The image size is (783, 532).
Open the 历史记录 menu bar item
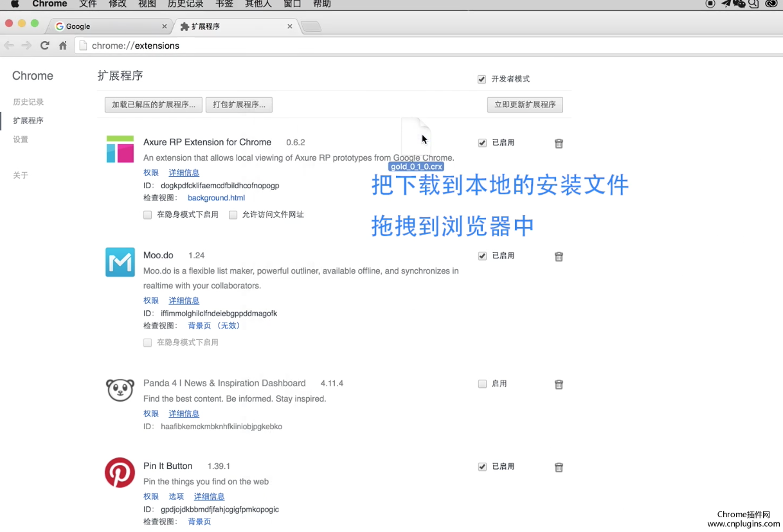[186, 4]
